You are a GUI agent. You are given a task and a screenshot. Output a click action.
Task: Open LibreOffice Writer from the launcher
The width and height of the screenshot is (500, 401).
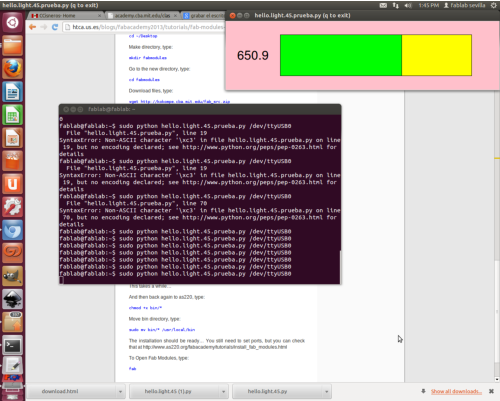pyautogui.click(x=12, y=92)
